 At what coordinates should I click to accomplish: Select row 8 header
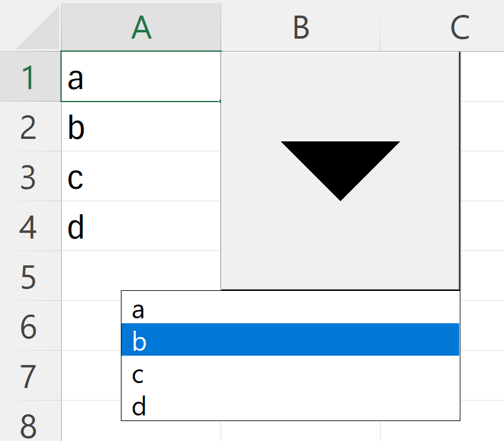point(30,427)
